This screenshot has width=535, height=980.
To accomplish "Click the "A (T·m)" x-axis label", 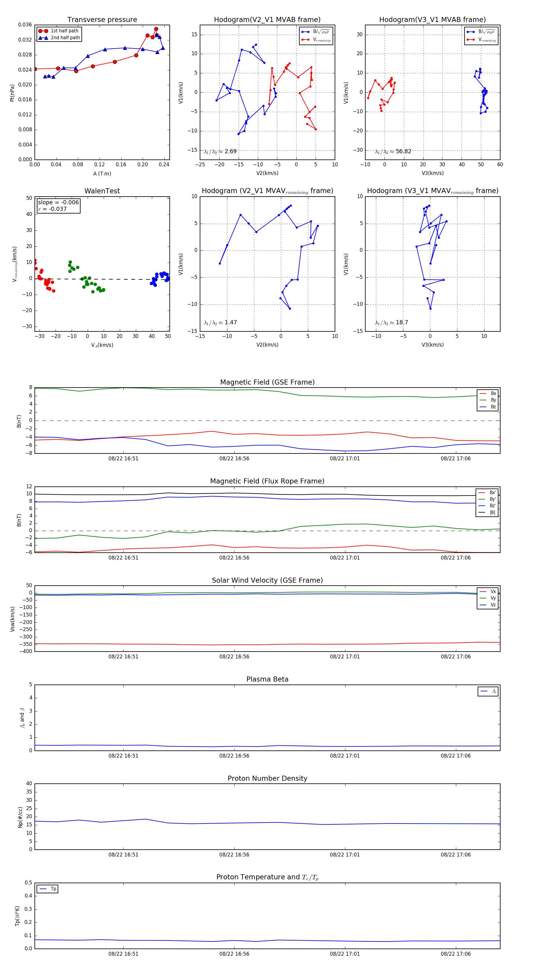I will (x=102, y=173).
